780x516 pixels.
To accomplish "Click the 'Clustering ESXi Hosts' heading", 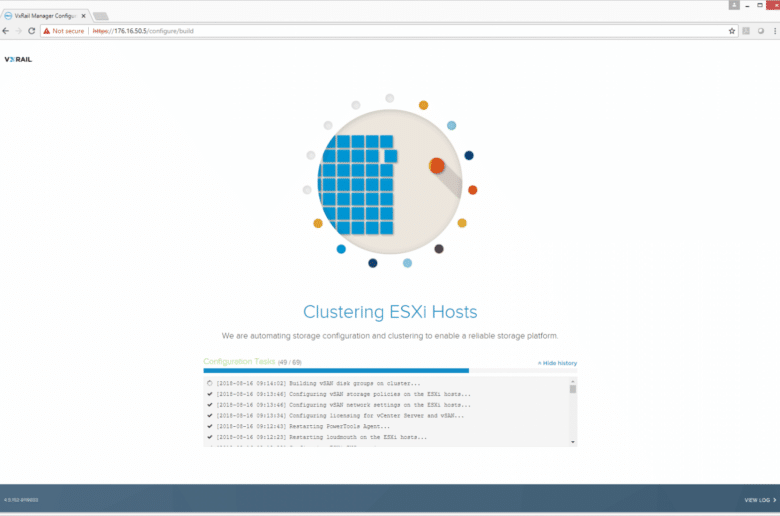I will point(390,312).
